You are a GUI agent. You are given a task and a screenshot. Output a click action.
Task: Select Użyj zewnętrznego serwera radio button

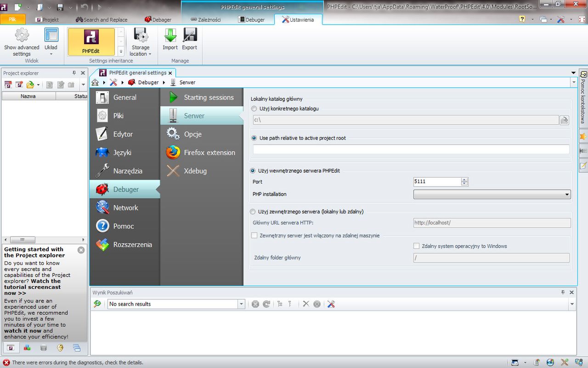click(x=253, y=212)
